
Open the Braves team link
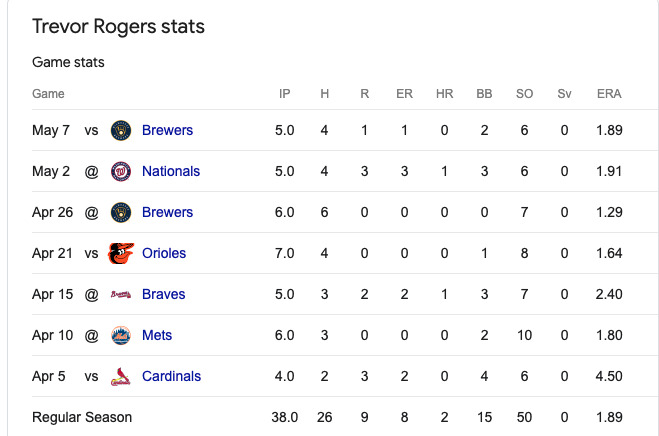pyautogui.click(x=163, y=294)
